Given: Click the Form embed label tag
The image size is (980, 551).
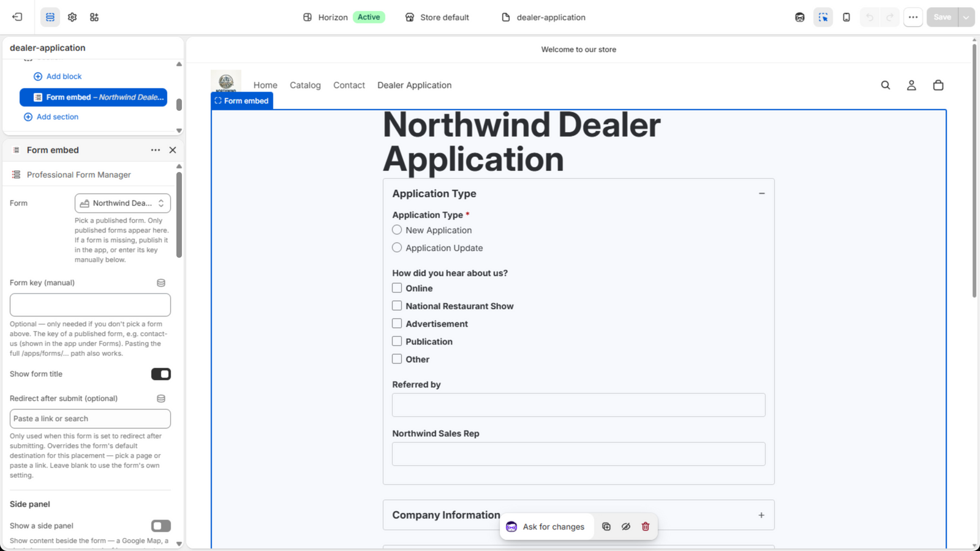Looking at the screenshot, I should click(242, 101).
